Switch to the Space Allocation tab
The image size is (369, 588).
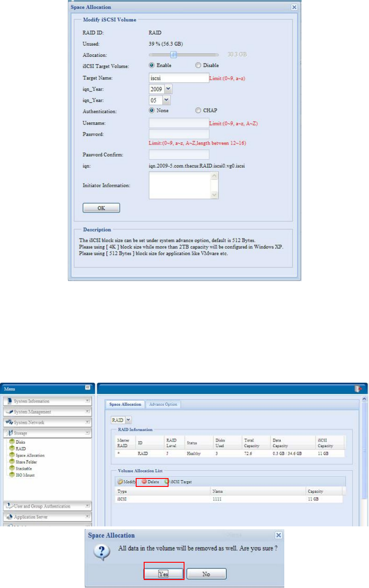125,404
